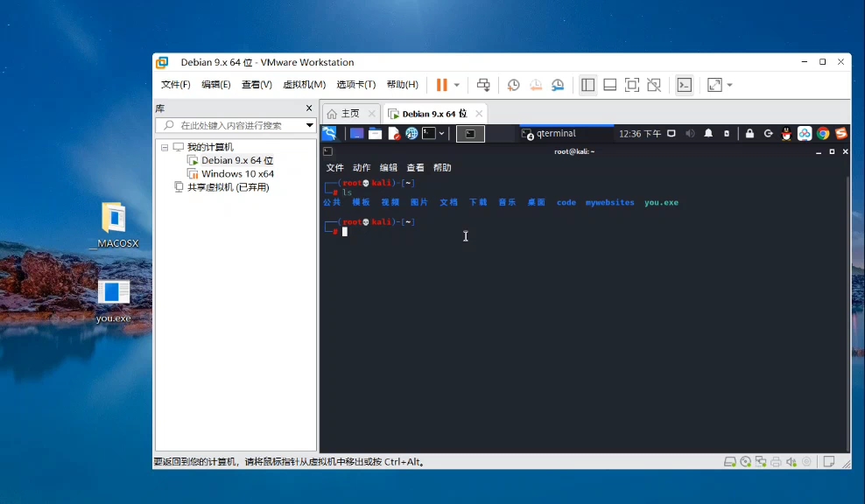Image resolution: width=865 pixels, height=504 pixels.
Task: Open the stretch display dropdown arrow
Action: (730, 85)
